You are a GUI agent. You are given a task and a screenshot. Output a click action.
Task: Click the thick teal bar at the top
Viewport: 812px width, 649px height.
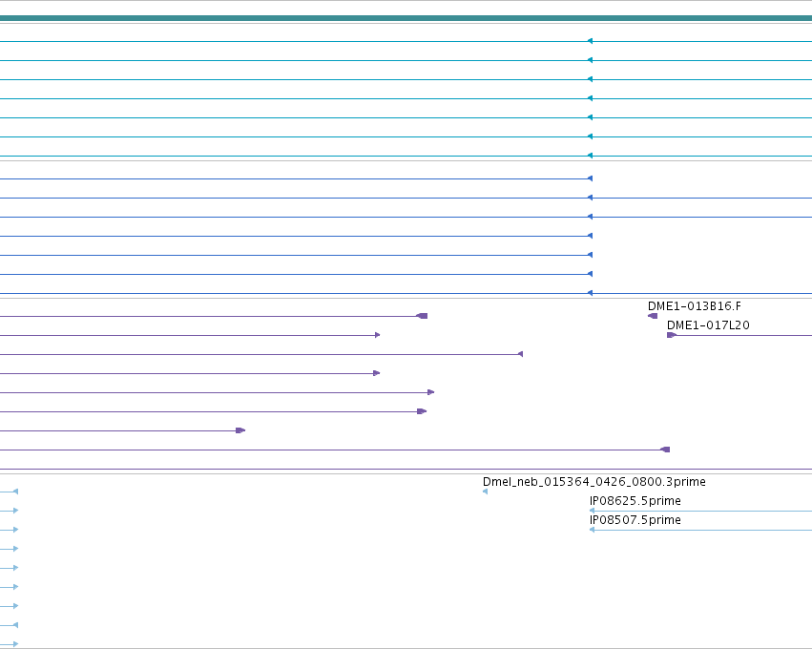click(406, 18)
